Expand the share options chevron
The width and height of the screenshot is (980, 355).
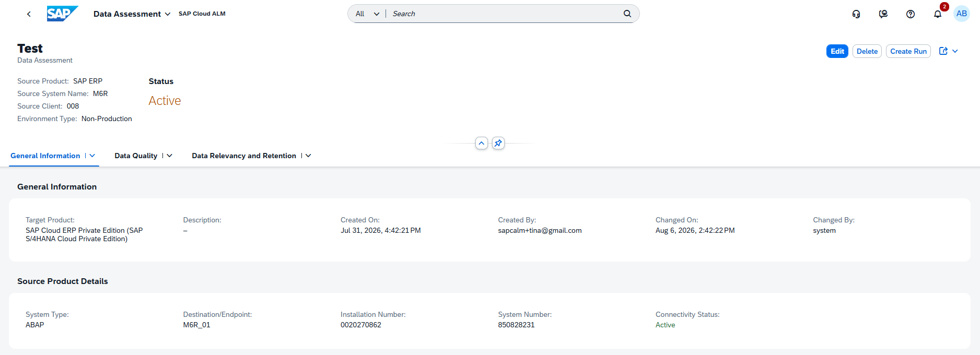(x=955, y=51)
